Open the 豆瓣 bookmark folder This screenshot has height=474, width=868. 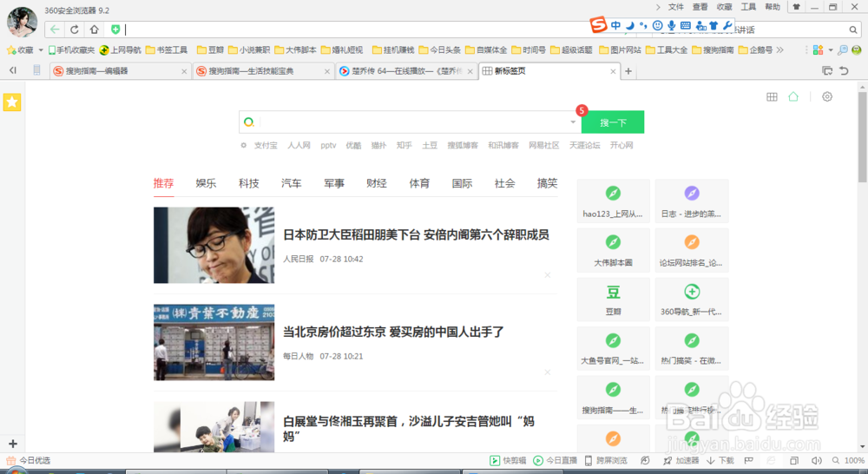(210, 49)
